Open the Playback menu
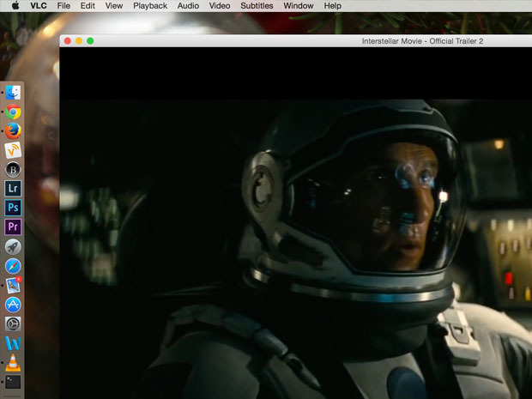The height and width of the screenshot is (399, 532). point(150,6)
